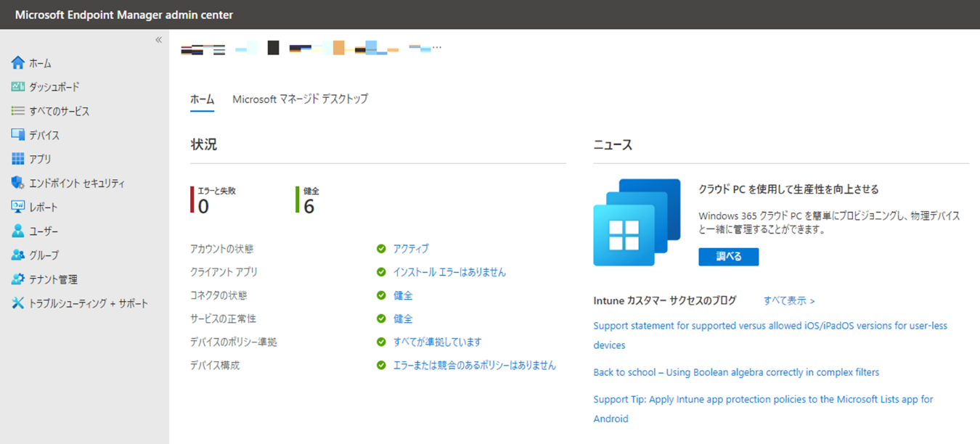
Task: Click the Troubleshooting + support wrench icon
Action: pos(18,303)
